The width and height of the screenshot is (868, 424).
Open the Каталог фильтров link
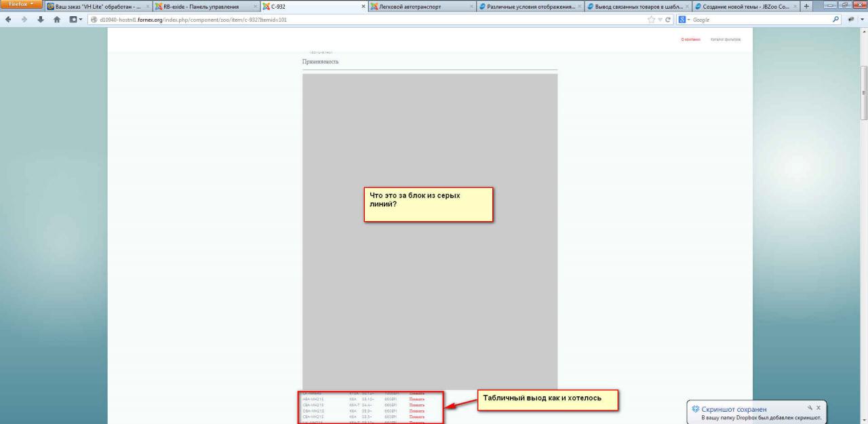tap(726, 40)
